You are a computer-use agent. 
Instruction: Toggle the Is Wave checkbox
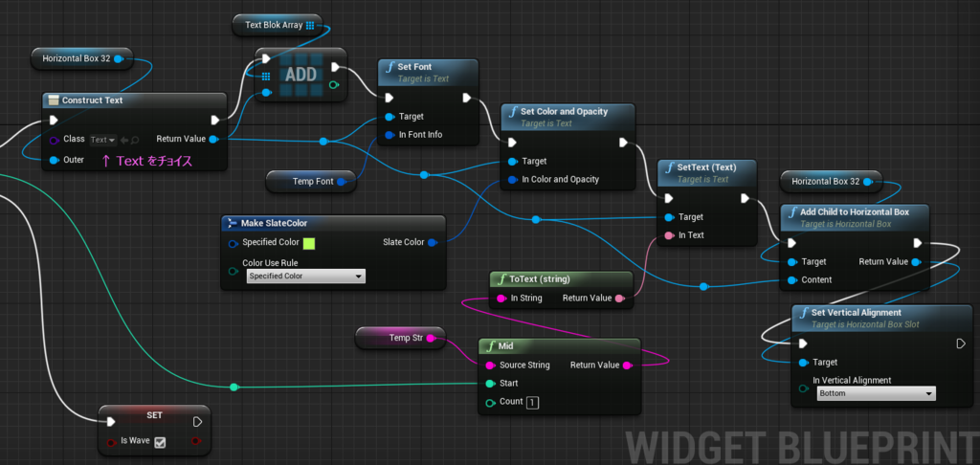click(x=160, y=442)
